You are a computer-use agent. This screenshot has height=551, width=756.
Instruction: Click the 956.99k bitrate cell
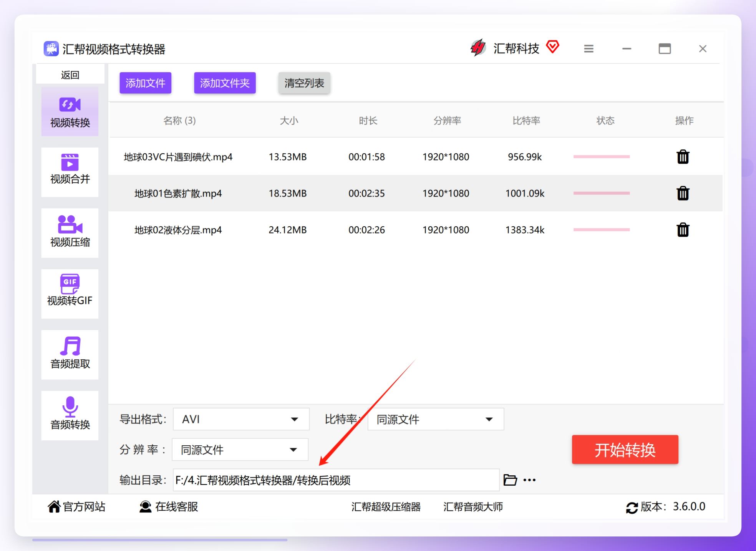click(525, 157)
